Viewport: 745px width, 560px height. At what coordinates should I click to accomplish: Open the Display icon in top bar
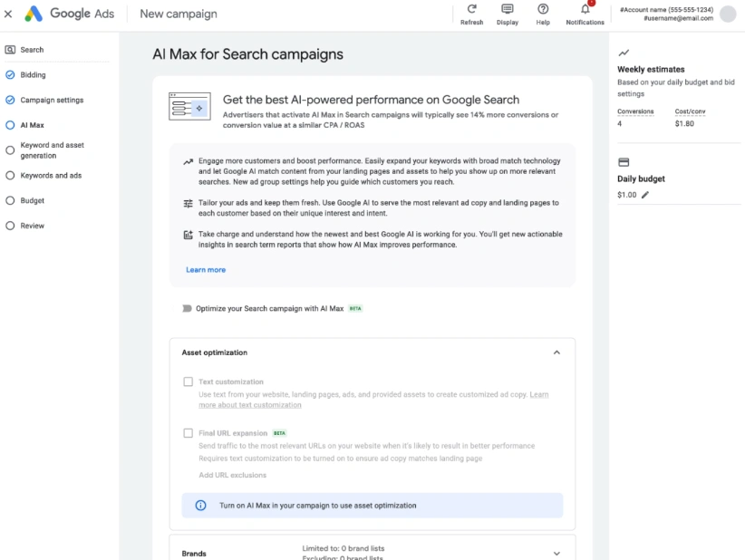pyautogui.click(x=507, y=9)
